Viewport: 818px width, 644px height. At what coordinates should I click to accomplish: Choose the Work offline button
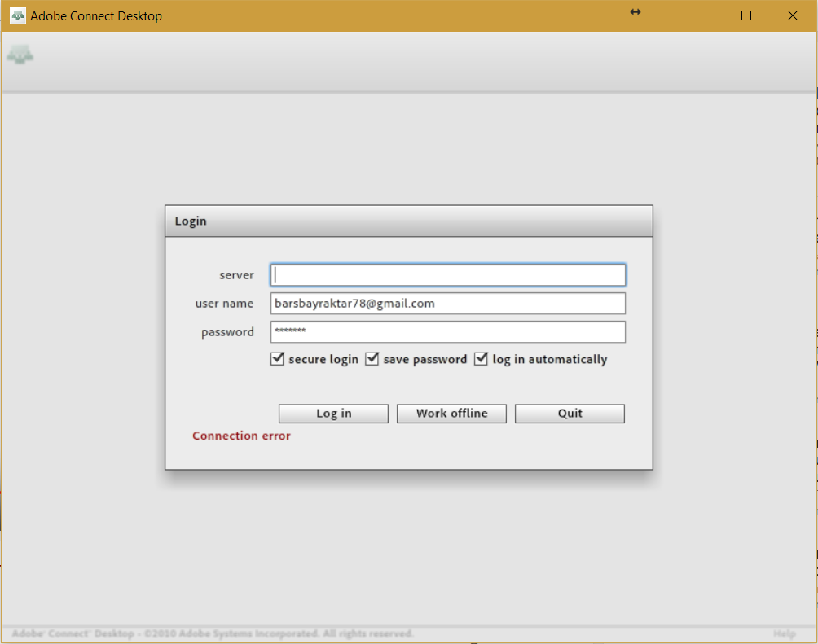coord(451,414)
